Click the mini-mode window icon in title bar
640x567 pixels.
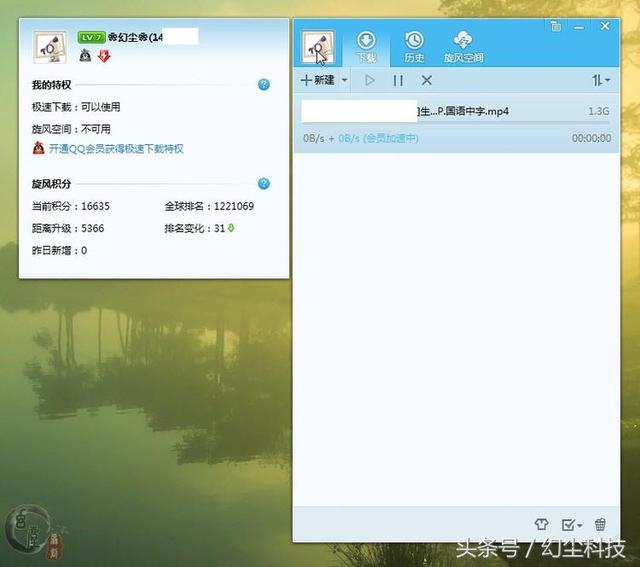556,27
